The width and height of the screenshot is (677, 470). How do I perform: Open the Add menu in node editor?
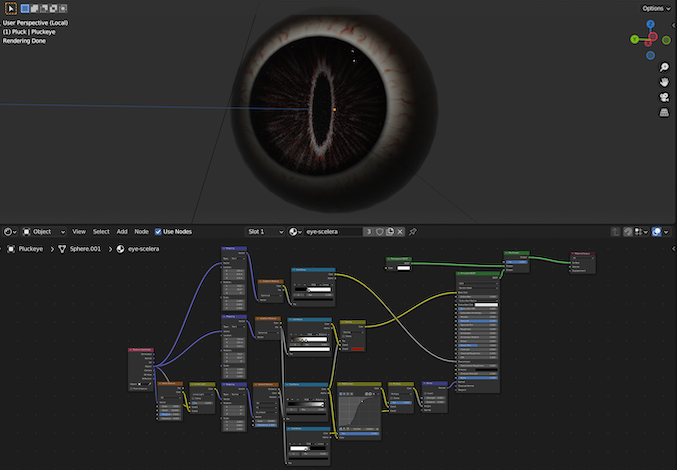pyautogui.click(x=122, y=231)
